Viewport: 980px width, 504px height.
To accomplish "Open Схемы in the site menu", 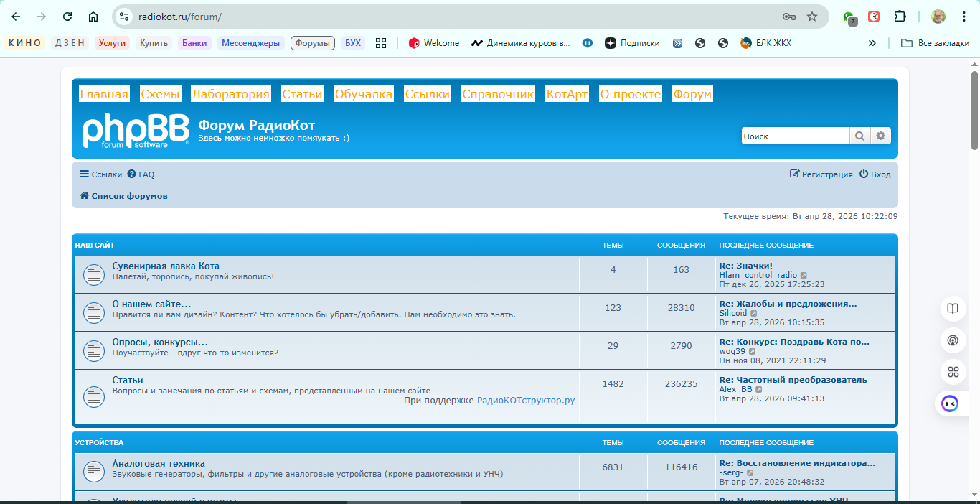I will click(x=160, y=94).
